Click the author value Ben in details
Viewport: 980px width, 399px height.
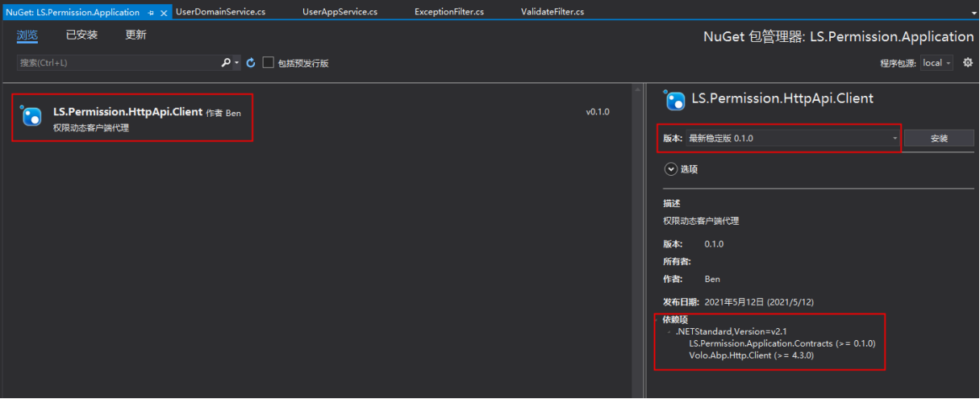pyautogui.click(x=712, y=279)
